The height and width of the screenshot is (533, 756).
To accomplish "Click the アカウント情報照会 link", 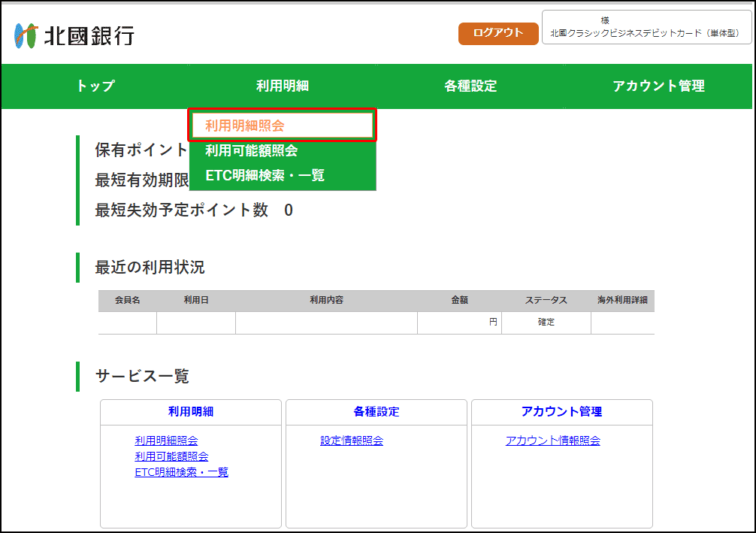I will [x=552, y=441].
